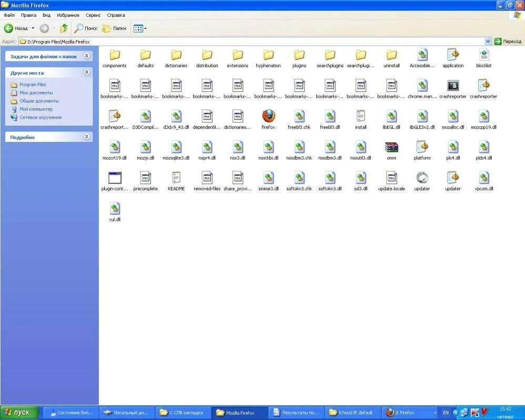The width and height of the screenshot is (525, 420).
Task: Go up one folder level
Action: tap(64, 28)
